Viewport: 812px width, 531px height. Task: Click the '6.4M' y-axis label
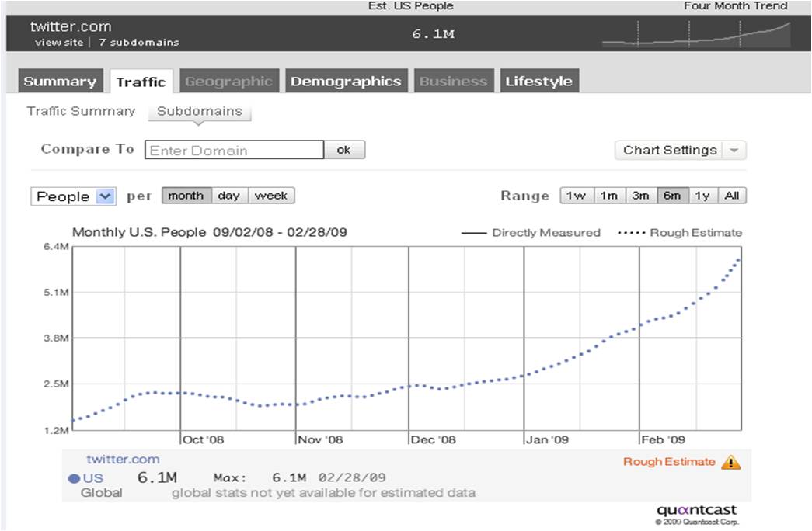(x=57, y=246)
